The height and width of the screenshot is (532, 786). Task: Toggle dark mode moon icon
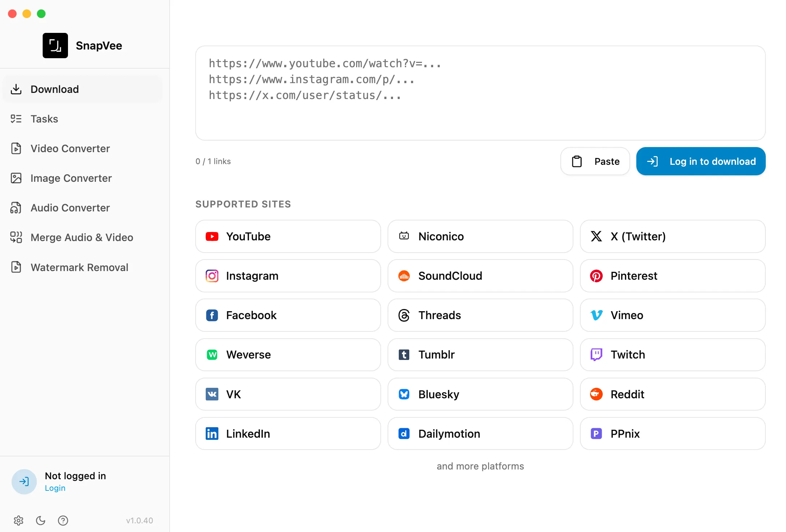(41, 520)
